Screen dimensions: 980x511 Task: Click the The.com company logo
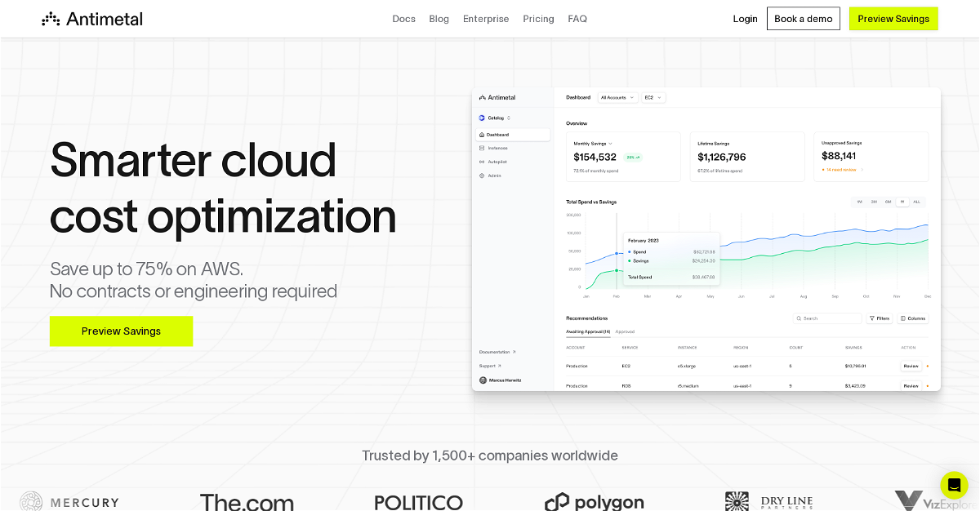pyautogui.click(x=247, y=502)
